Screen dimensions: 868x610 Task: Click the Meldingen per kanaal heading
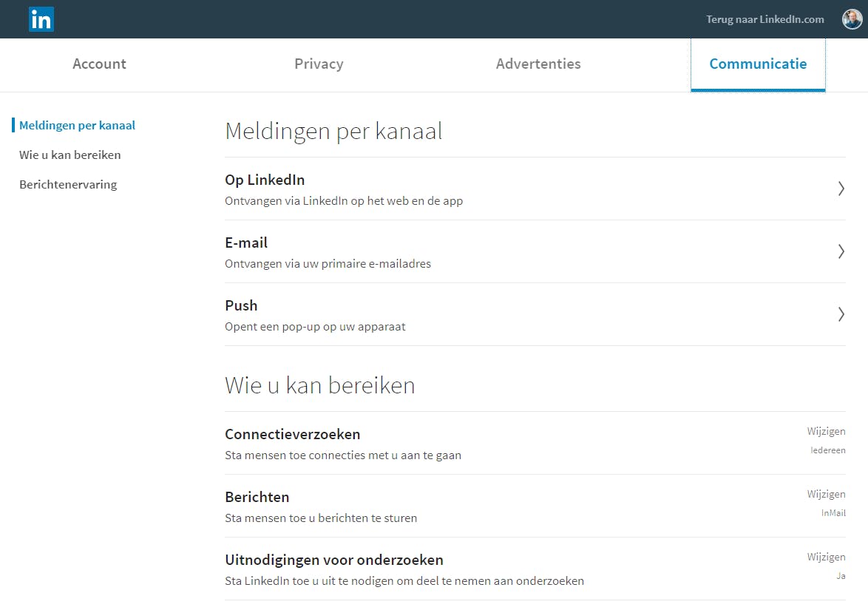click(333, 130)
